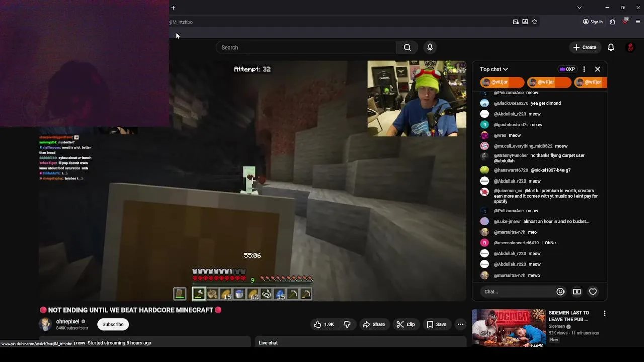Bookmark this page with the star icon
The height and width of the screenshot is (362, 644).
point(534,22)
